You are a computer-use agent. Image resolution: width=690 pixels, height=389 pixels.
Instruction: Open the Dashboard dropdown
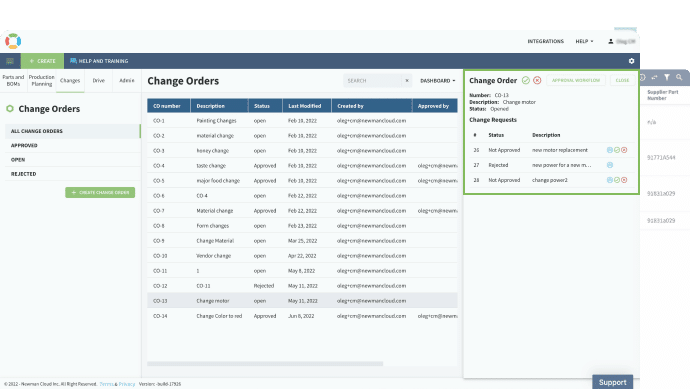click(437, 81)
